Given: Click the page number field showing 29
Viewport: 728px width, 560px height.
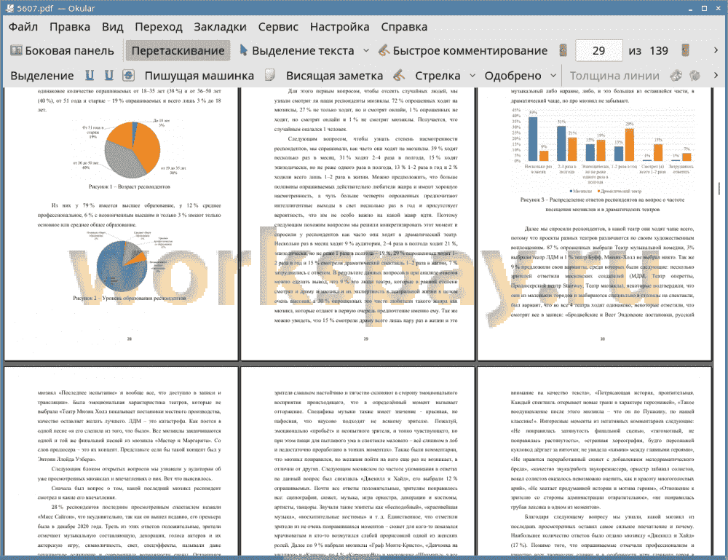Looking at the screenshot, I should coord(599,51).
